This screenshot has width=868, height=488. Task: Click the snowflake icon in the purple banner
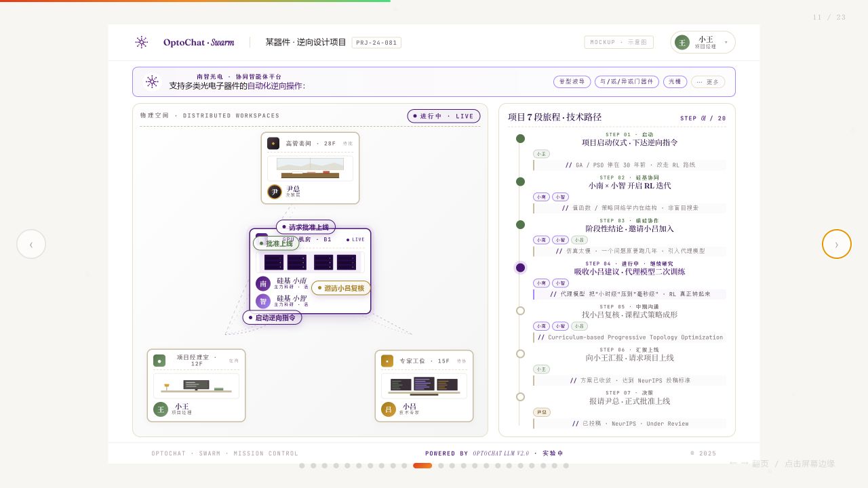point(152,81)
